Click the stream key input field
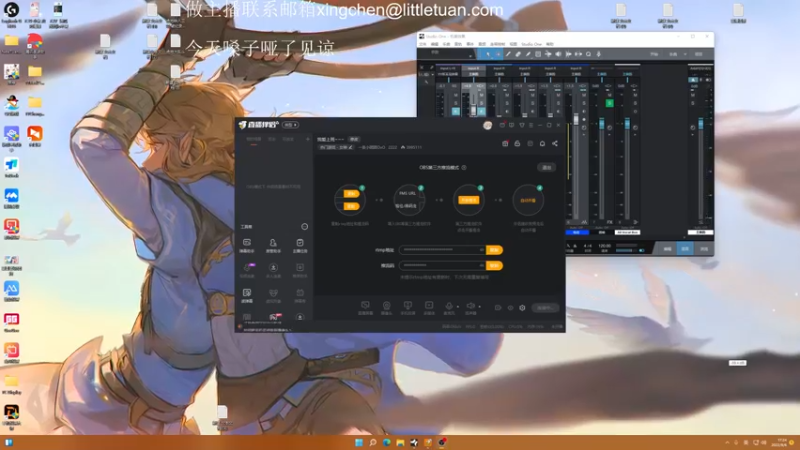The height and width of the screenshot is (450, 800). click(x=442, y=265)
